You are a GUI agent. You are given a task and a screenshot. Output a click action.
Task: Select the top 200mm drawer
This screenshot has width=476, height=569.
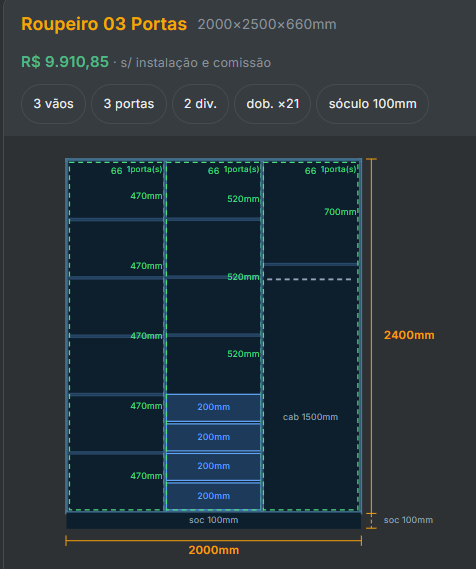[x=213, y=407]
